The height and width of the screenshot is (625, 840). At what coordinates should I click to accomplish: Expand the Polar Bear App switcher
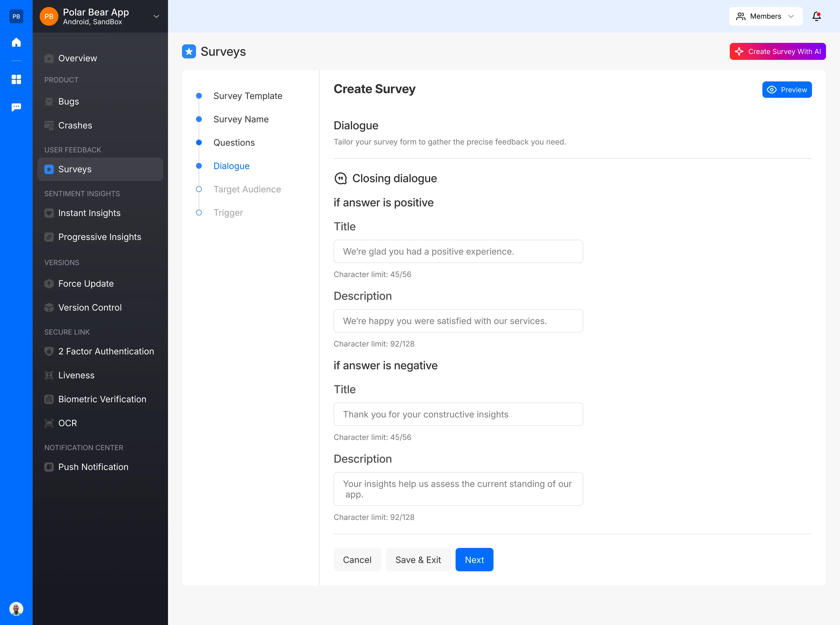(156, 16)
